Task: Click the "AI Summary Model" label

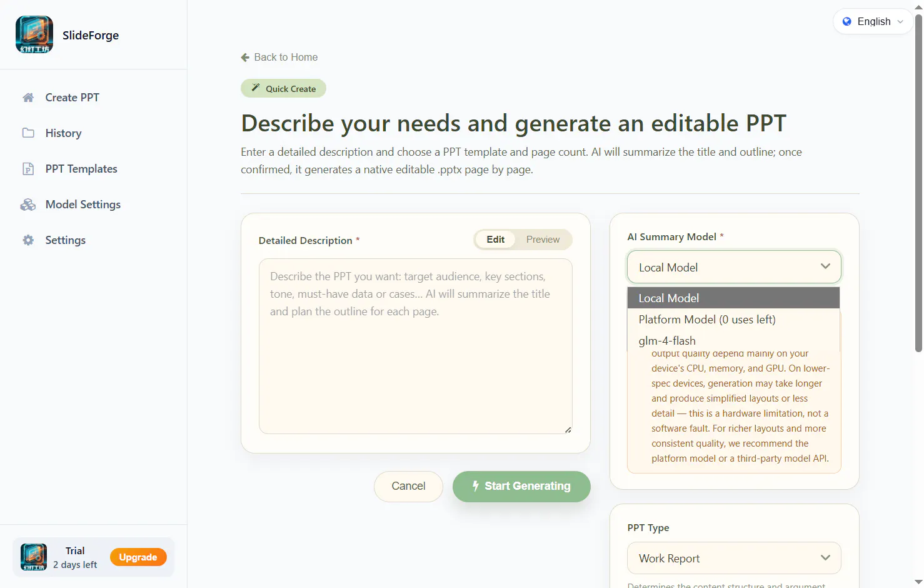Action: (x=672, y=237)
